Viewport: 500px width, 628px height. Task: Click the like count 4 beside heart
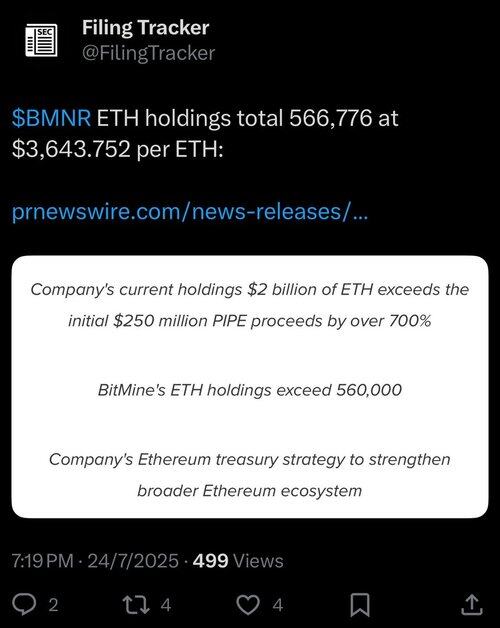click(x=278, y=605)
